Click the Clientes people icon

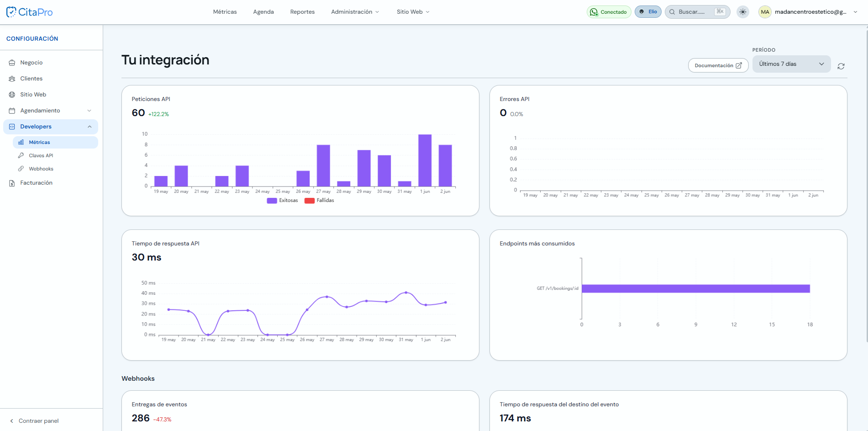coord(12,79)
